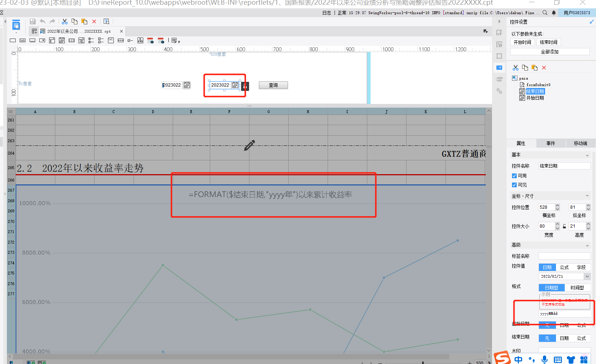Select 公式 option for 结束日期 limit

pyautogui.click(x=581, y=338)
